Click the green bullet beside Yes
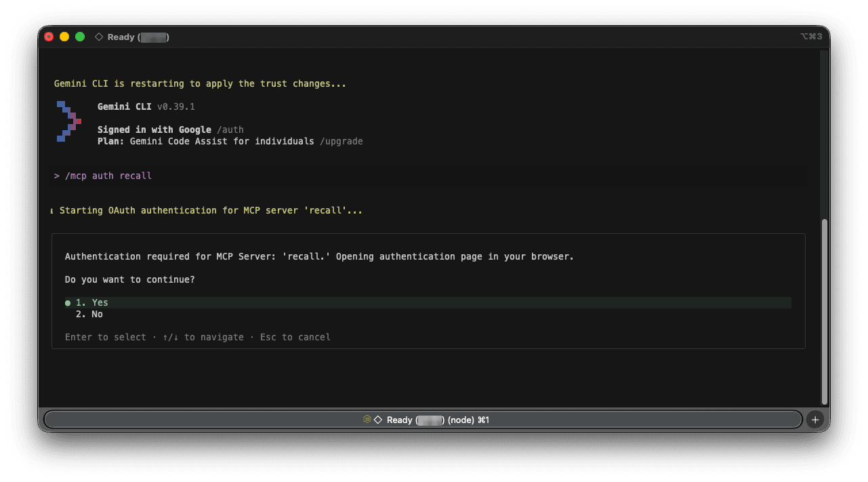The image size is (868, 482). (68, 303)
